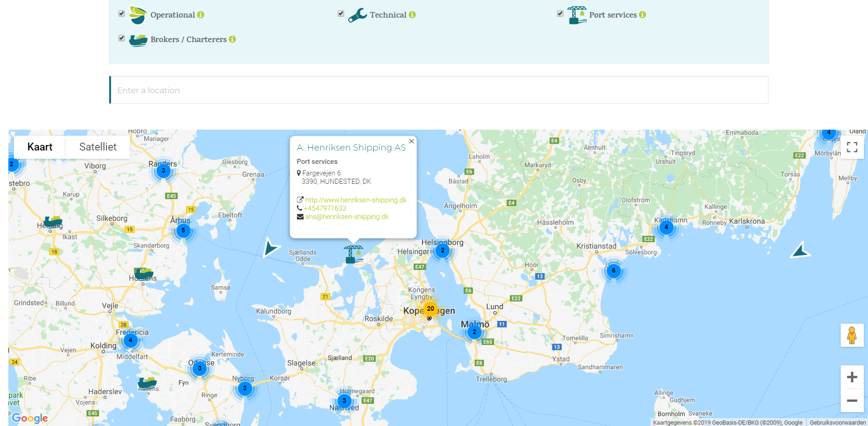This screenshot has width=868, height=426.
Task: Open the cluster of 3 at Randers
Action: click(163, 170)
